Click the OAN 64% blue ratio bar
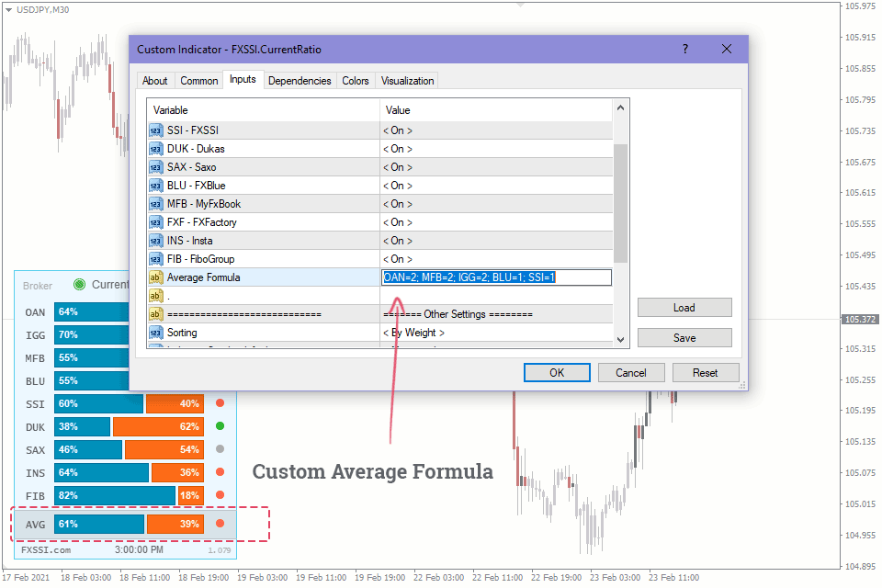The height and width of the screenshot is (588, 882). pos(92,311)
